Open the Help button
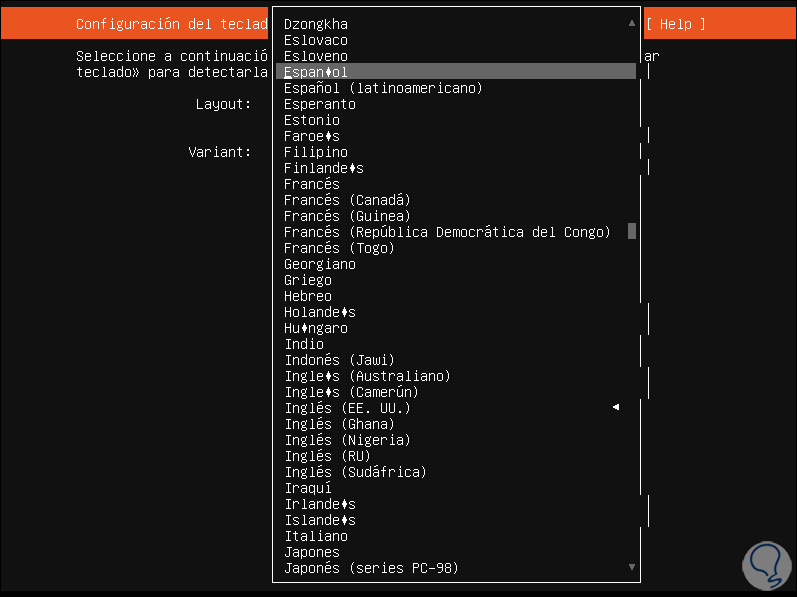The height and width of the screenshot is (597, 797). [675, 24]
